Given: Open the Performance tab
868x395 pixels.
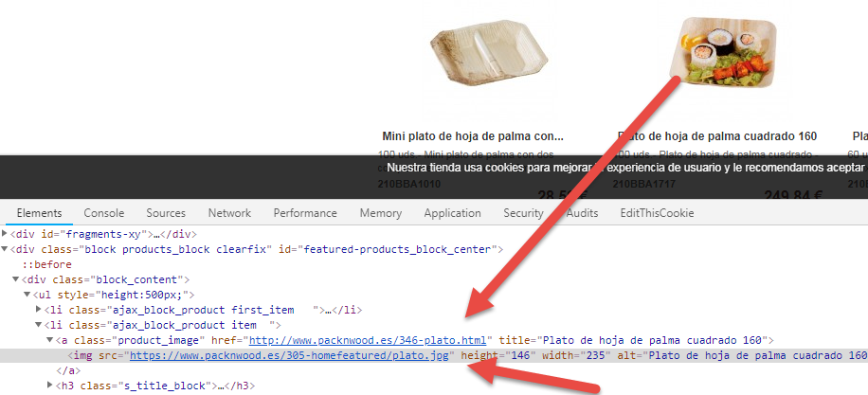Looking at the screenshot, I should pos(305,213).
